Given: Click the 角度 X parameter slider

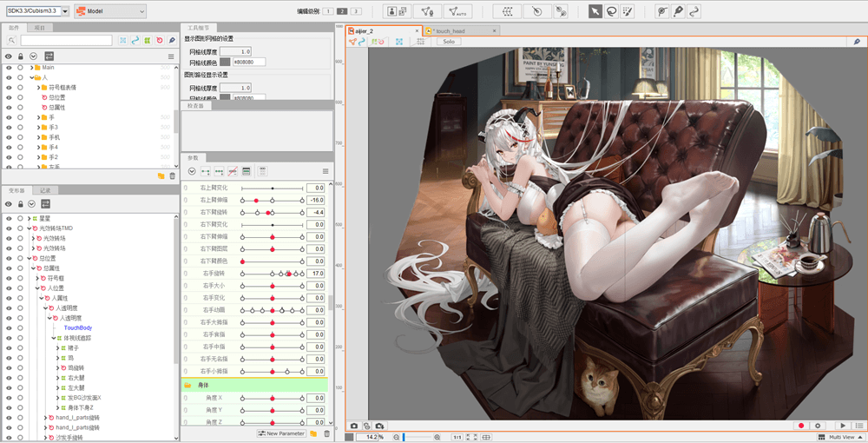Looking at the screenshot, I should 272,398.
